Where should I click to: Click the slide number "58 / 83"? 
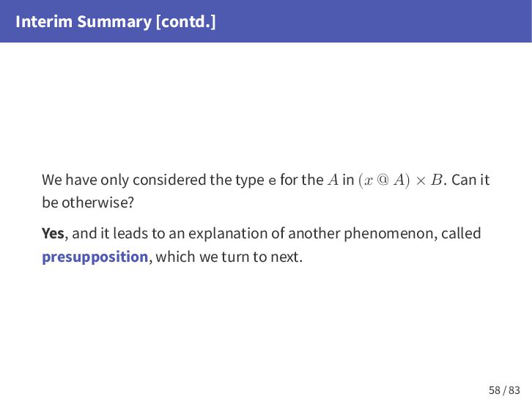coord(504,390)
